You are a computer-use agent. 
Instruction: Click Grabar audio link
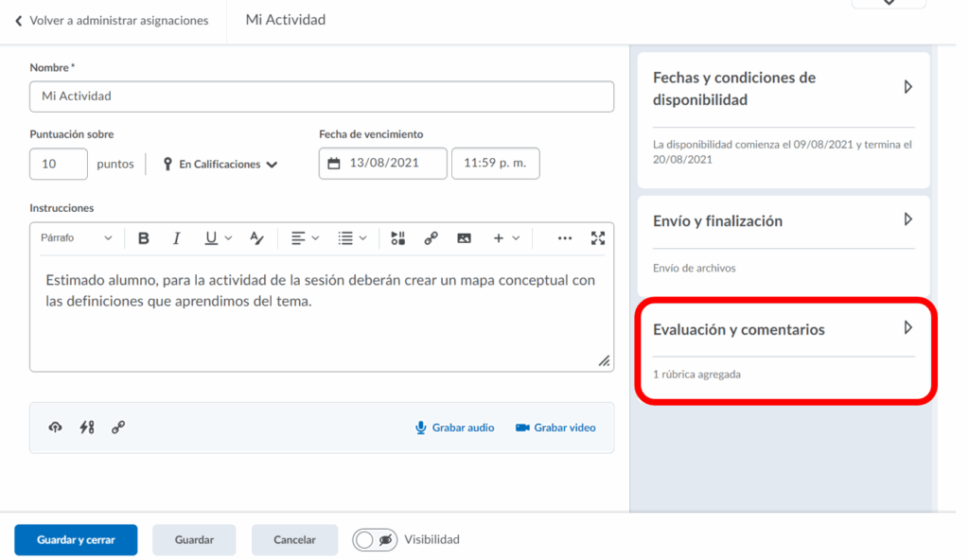click(x=454, y=428)
